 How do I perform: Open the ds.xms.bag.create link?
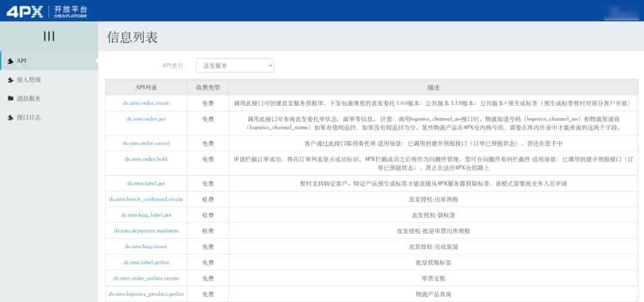pos(146,246)
